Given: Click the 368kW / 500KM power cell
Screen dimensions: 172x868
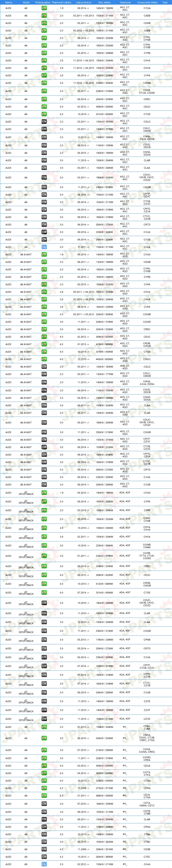Looking at the screenshot, I should (104, 796).
